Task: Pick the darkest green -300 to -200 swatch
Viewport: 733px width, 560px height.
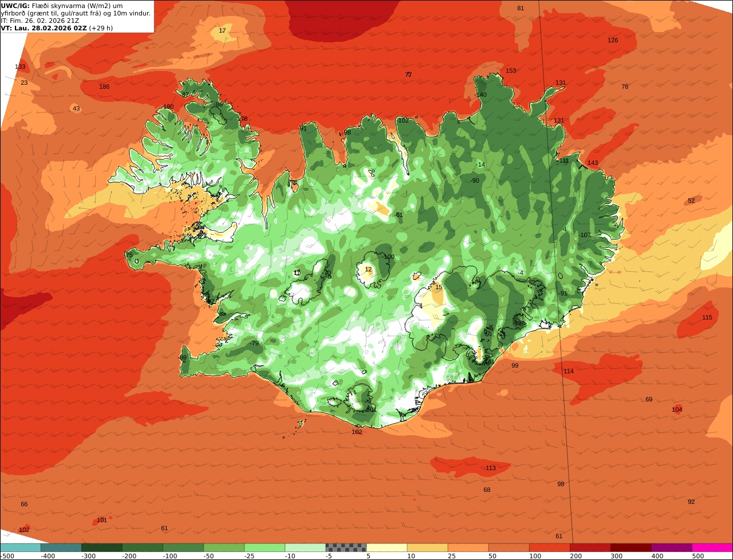Action: [x=103, y=547]
